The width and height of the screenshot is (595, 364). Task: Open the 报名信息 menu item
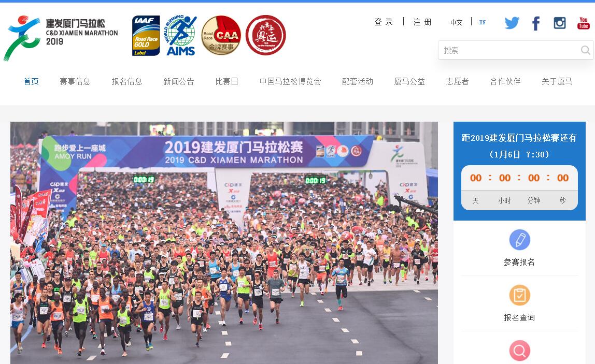pyautogui.click(x=127, y=81)
